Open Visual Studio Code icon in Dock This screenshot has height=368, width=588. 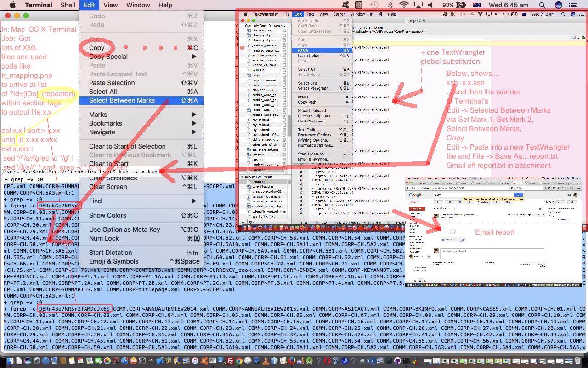[371, 361]
